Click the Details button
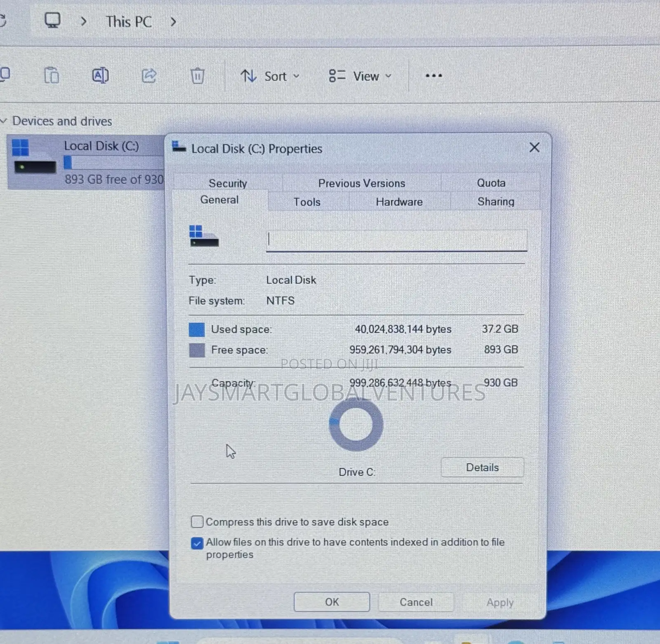660x644 pixels. pos(482,467)
